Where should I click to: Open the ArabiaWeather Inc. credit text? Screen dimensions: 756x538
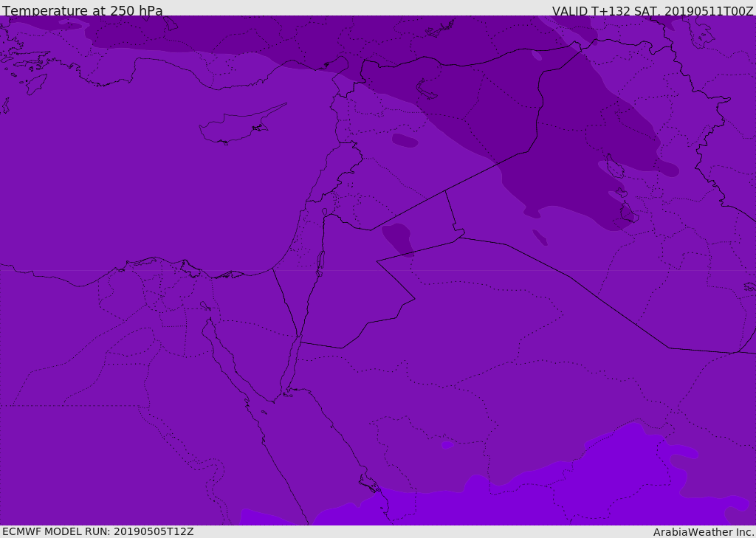pos(704,532)
